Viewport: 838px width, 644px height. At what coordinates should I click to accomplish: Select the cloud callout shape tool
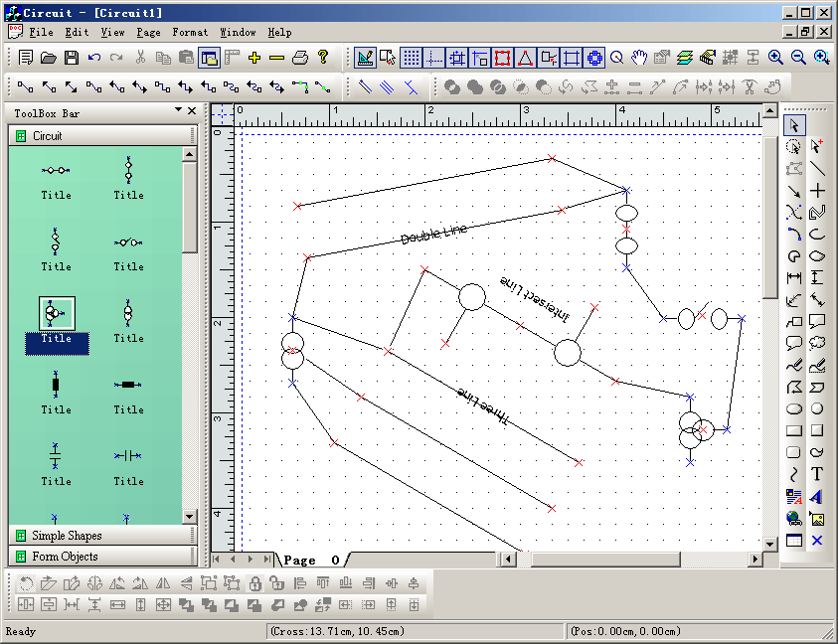816,343
